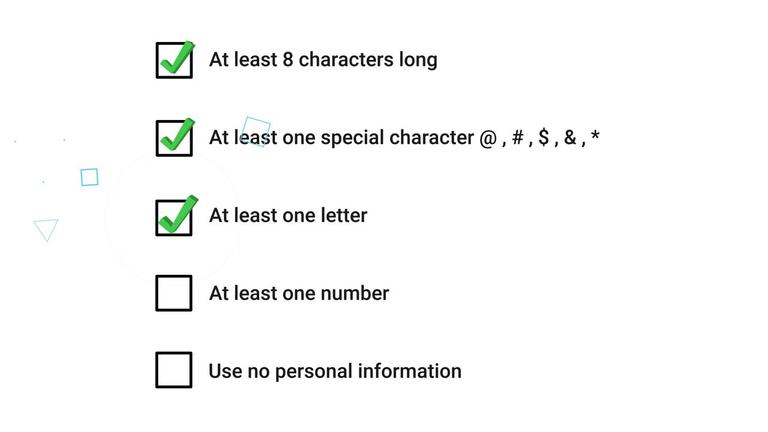Click the digit 8 in first requirement
This screenshot has height=432, width=768.
tap(288, 60)
